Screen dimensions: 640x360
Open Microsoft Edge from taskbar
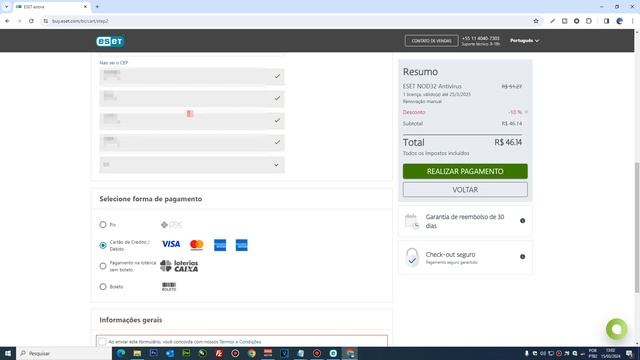click(121, 353)
